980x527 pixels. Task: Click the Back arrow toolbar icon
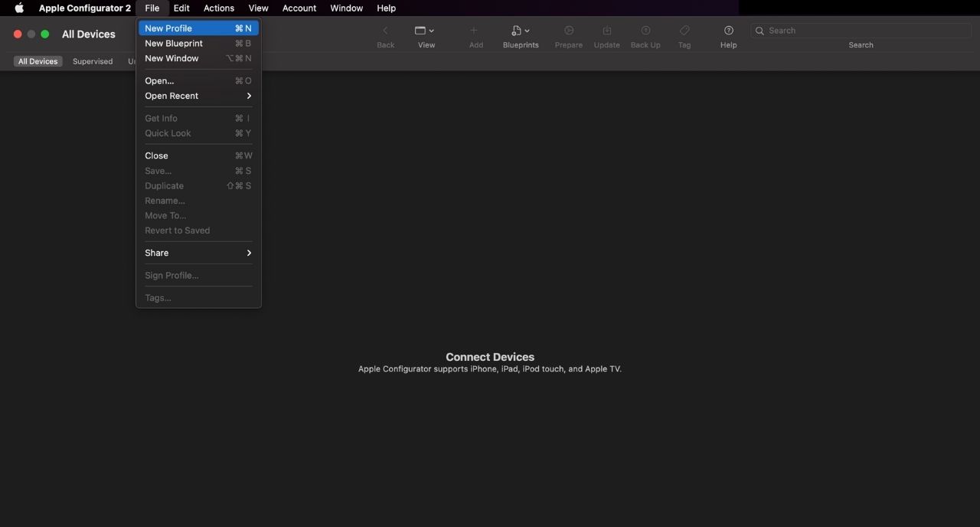click(386, 31)
